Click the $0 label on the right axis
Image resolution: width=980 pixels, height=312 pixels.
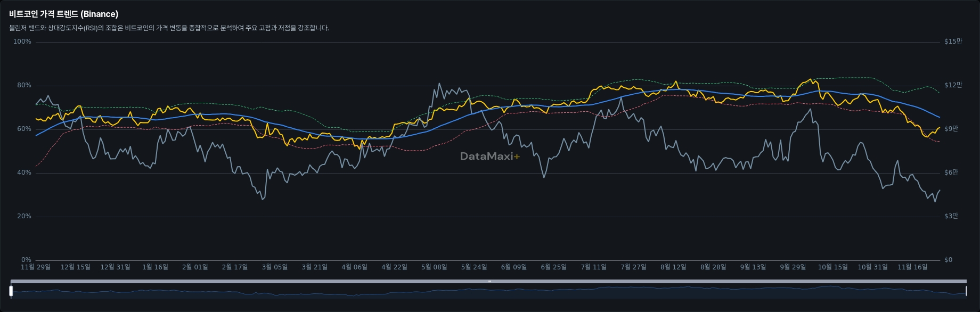[x=948, y=260]
